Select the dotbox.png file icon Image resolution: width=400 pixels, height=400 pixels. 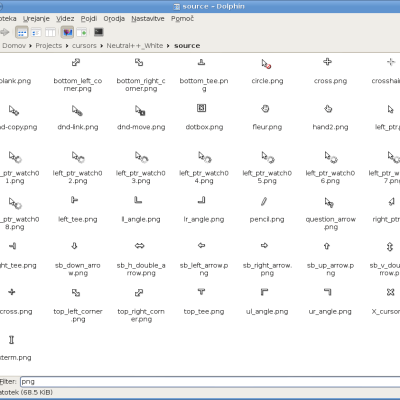tap(201, 108)
